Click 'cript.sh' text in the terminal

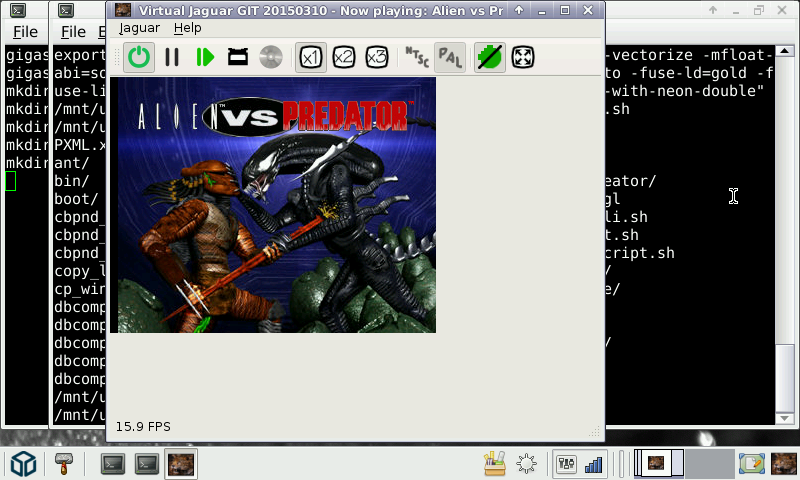640,254
